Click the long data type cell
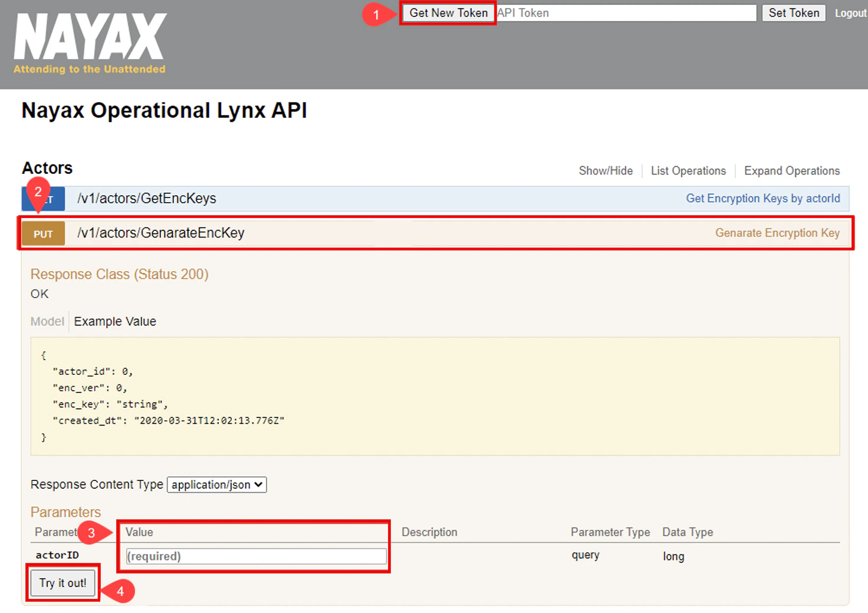This screenshot has height=613, width=868. (673, 556)
